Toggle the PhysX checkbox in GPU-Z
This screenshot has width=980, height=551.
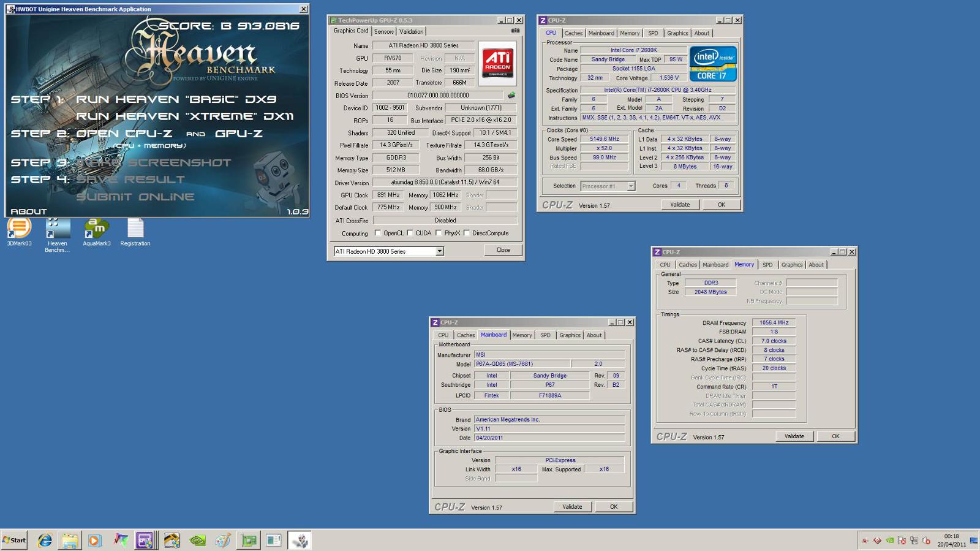[439, 233]
